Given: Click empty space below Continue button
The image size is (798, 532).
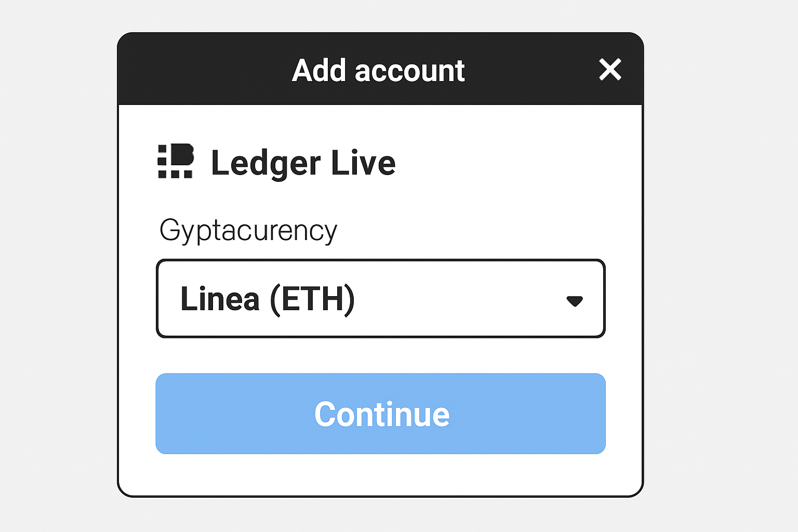Looking at the screenshot, I should coord(380,474).
